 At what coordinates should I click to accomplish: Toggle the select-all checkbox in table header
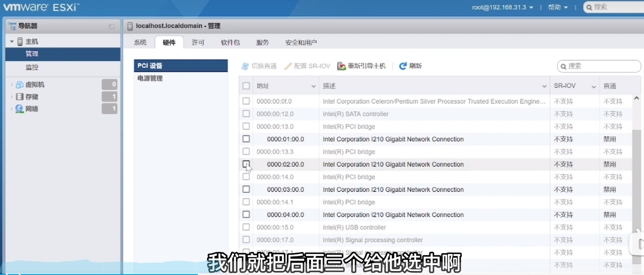pos(246,86)
